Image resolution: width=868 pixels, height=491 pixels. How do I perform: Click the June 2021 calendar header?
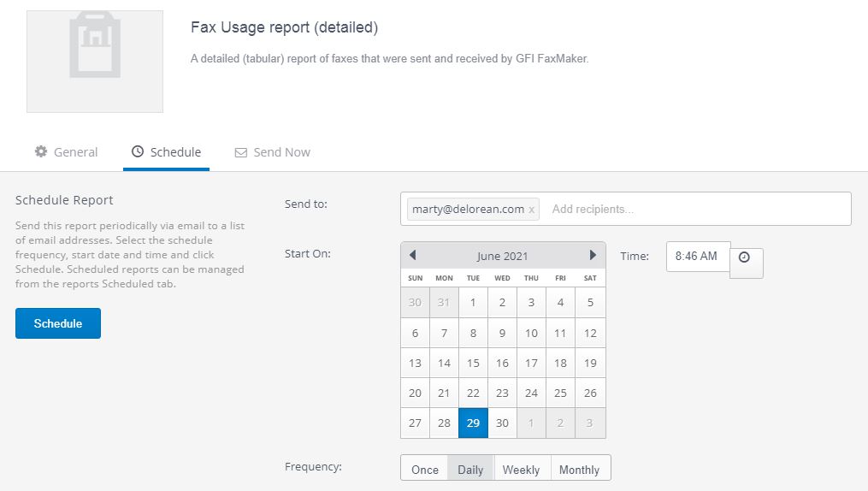(x=502, y=257)
